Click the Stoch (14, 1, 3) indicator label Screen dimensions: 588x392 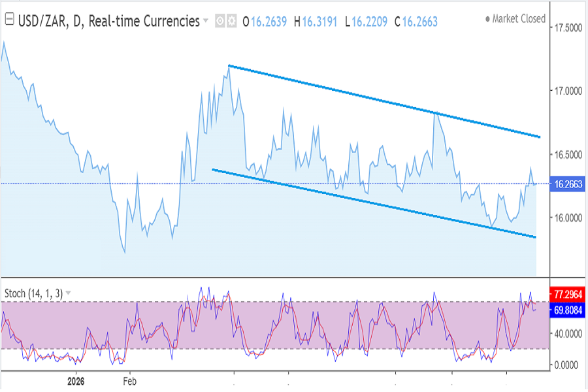pos(33,293)
